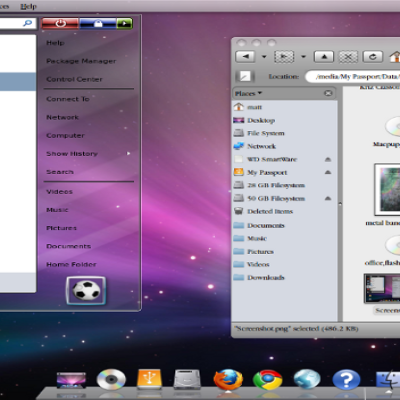
Task: Open Finder face icon in dock
Action: pyautogui.click(x=388, y=380)
